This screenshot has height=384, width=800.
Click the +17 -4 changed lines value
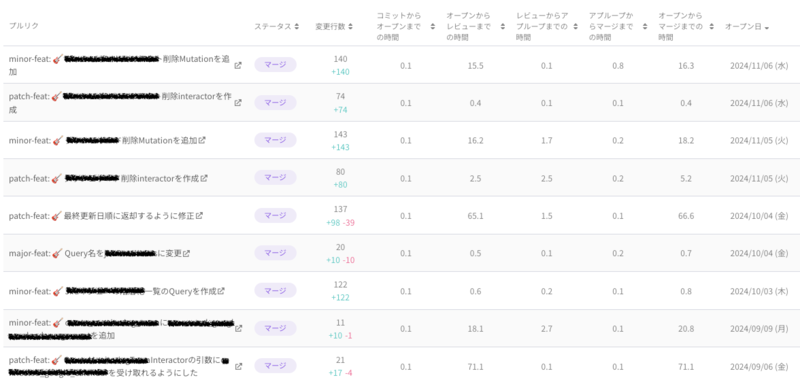click(x=340, y=373)
